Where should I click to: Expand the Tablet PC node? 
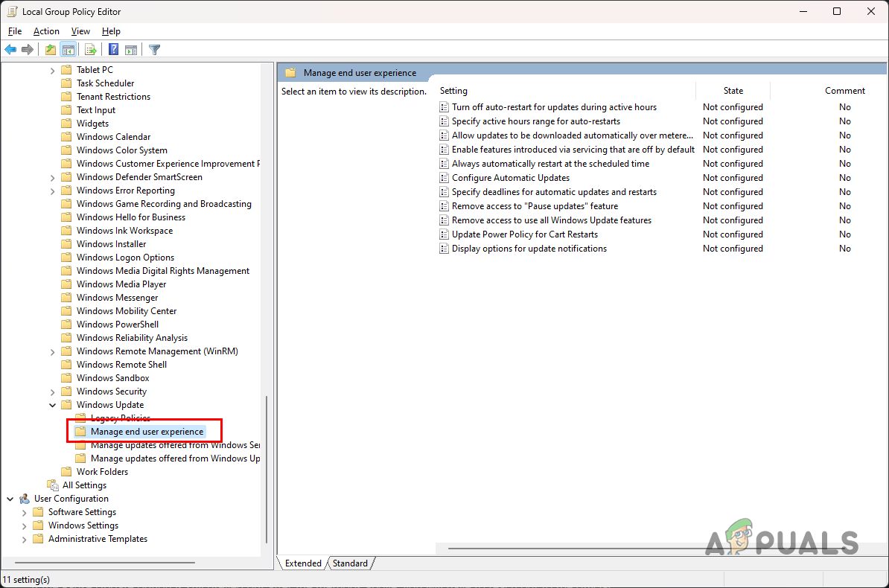coord(52,70)
